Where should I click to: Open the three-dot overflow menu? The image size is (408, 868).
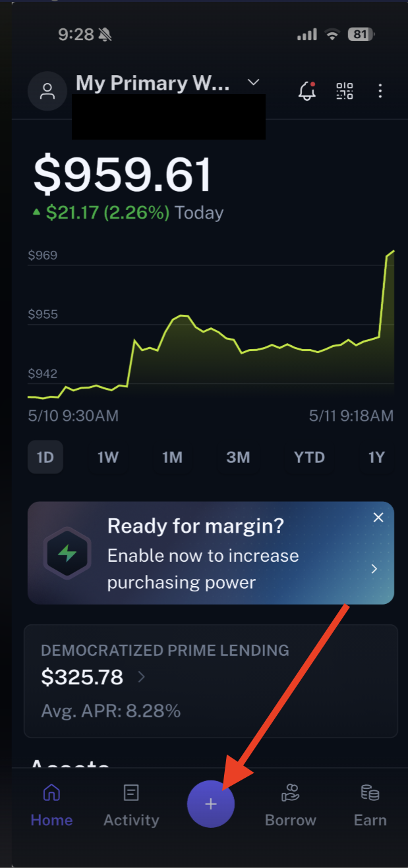(380, 91)
